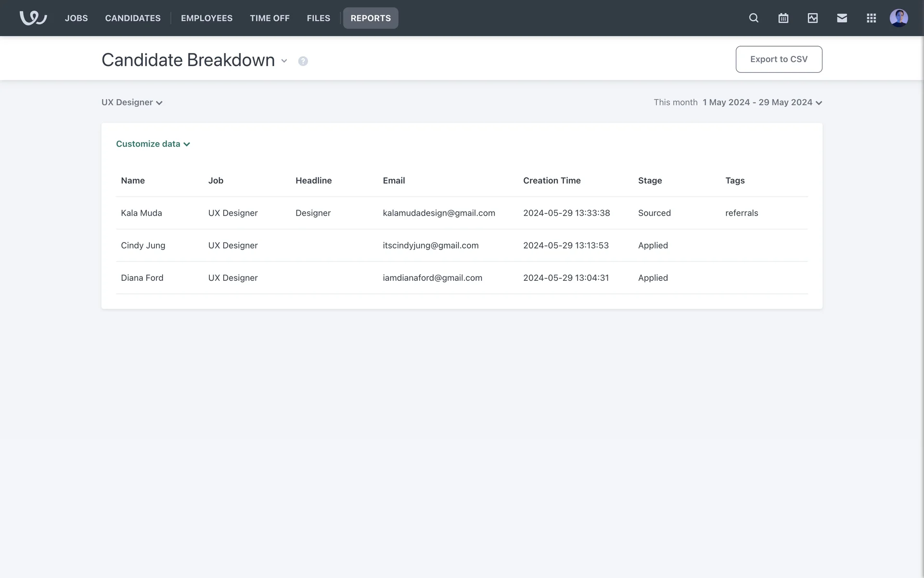The height and width of the screenshot is (578, 924).
Task: Open the Files menu item
Action: [x=318, y=18]
